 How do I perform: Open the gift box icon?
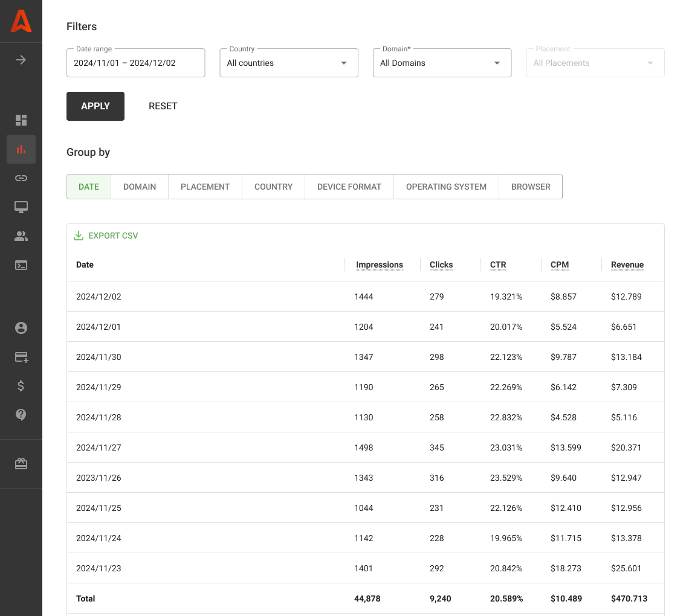tap(21, 463)
